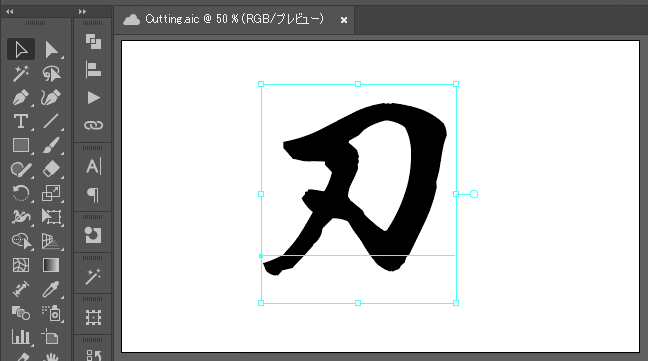Click the top-center bounding box handle
Image resolution: width=648 pixels, height=361 pixels.
358,84
